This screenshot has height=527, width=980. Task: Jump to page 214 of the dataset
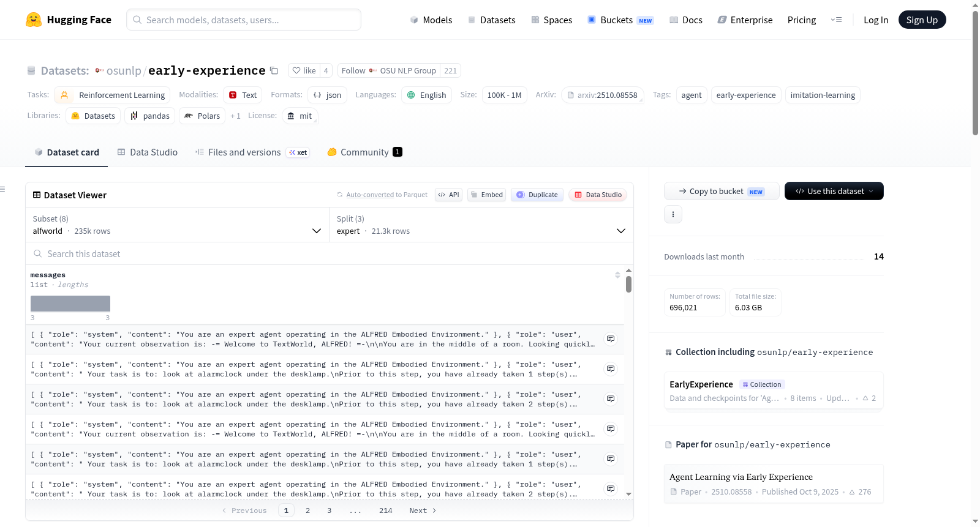click(386, 510)
